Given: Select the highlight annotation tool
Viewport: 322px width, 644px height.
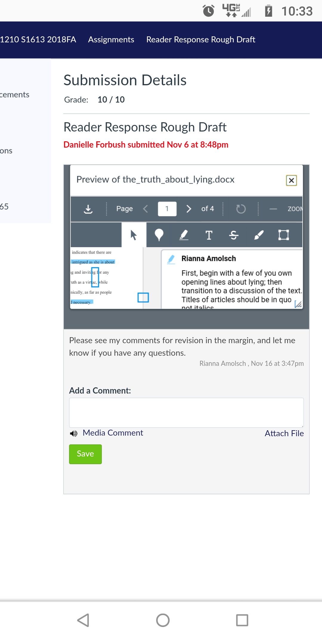Looking at the screenshot, I should (184, 235).
